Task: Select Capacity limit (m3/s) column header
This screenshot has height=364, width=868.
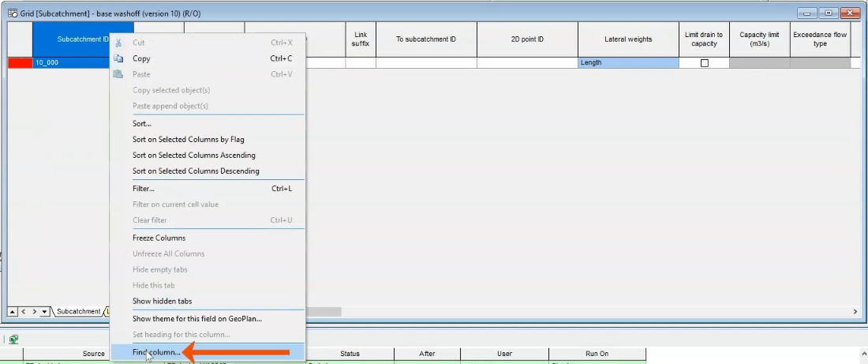Action: click(759, 39)
